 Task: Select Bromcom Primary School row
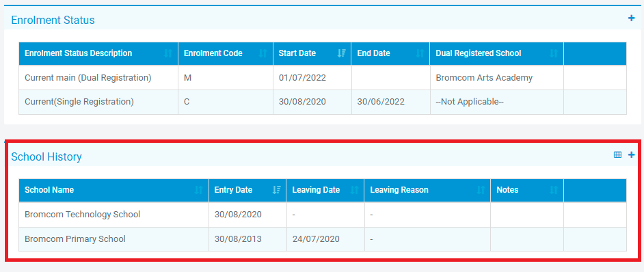click(x=323, y=239)
